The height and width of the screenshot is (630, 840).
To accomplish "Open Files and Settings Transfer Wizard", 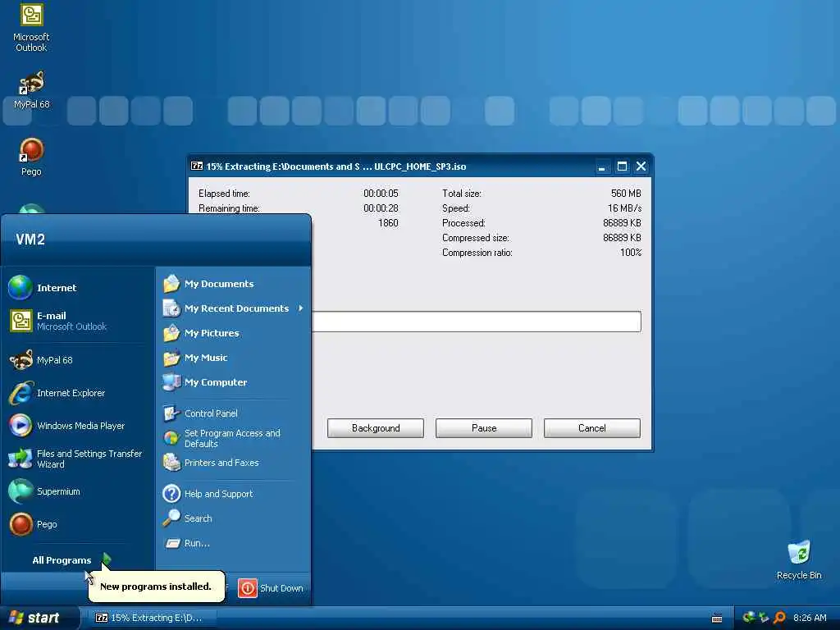I will click(x=78, y=459).
